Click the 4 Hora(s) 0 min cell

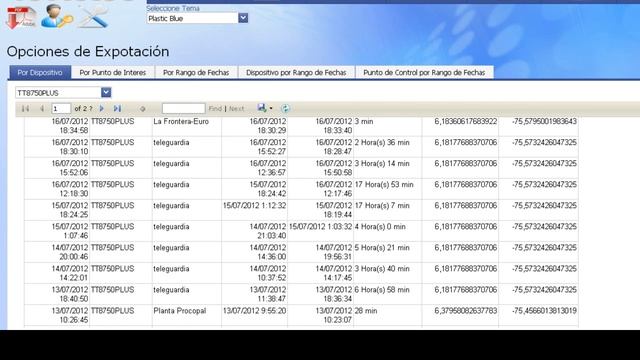point(388,231)
